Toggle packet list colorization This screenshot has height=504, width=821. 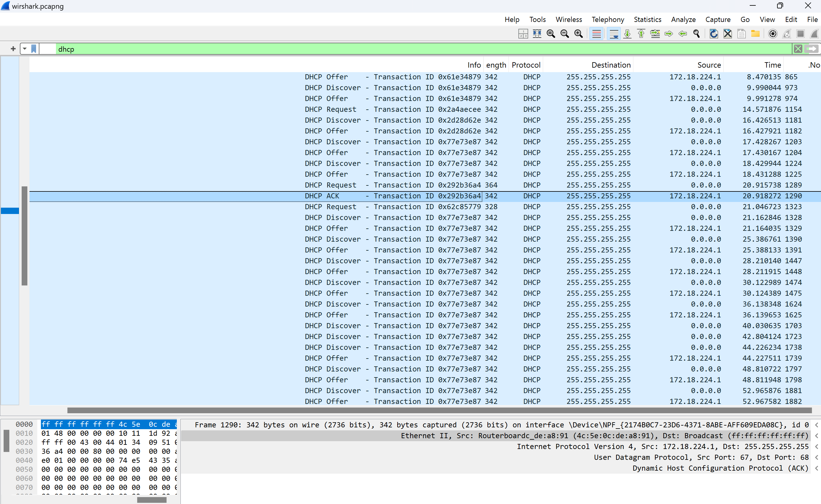pyautogui.click(x=596, y=34)
